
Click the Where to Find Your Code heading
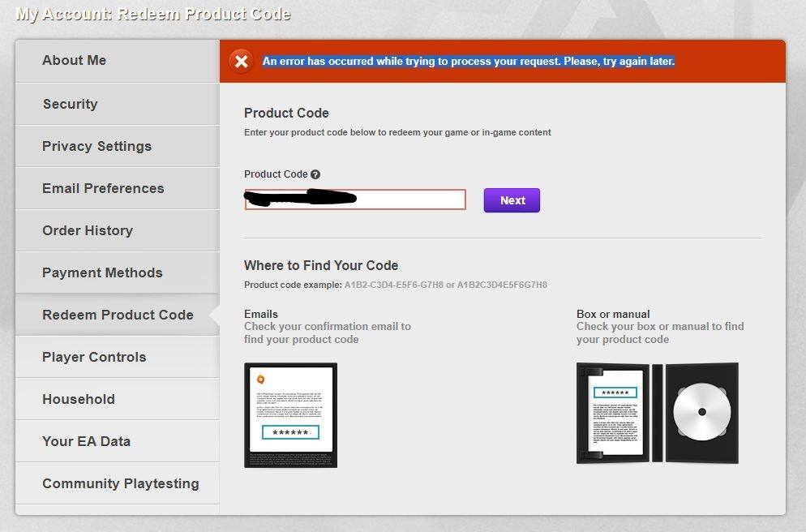point(321,265)
